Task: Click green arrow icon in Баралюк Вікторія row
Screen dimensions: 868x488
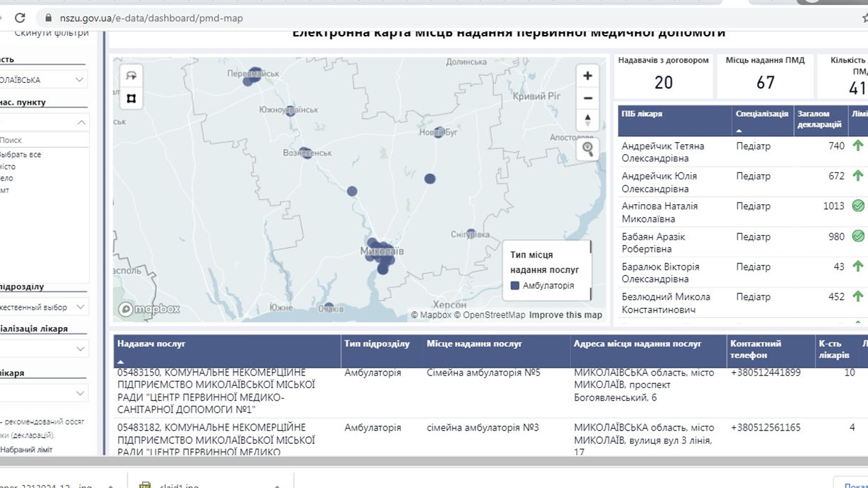Action: pyautogui.click(x=858, y=266)
